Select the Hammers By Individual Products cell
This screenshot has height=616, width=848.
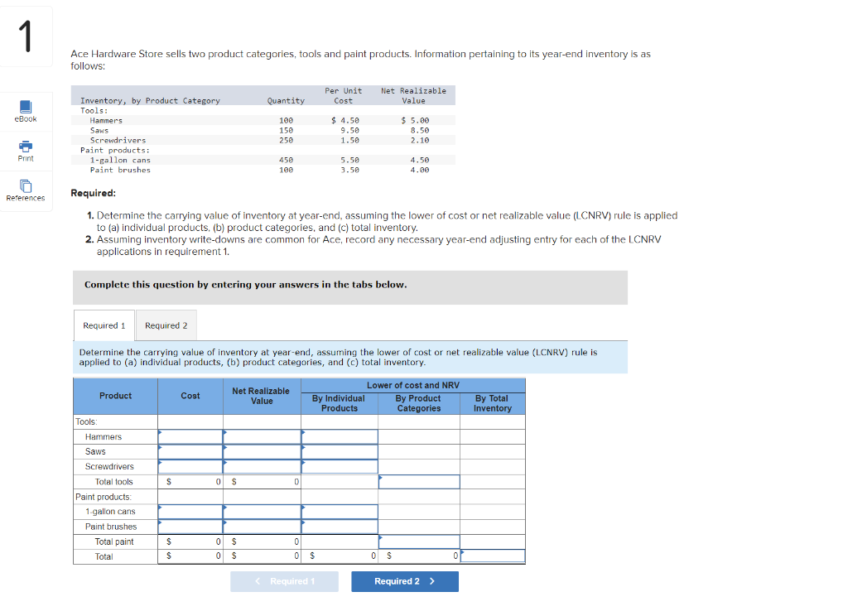click(339, 436)
